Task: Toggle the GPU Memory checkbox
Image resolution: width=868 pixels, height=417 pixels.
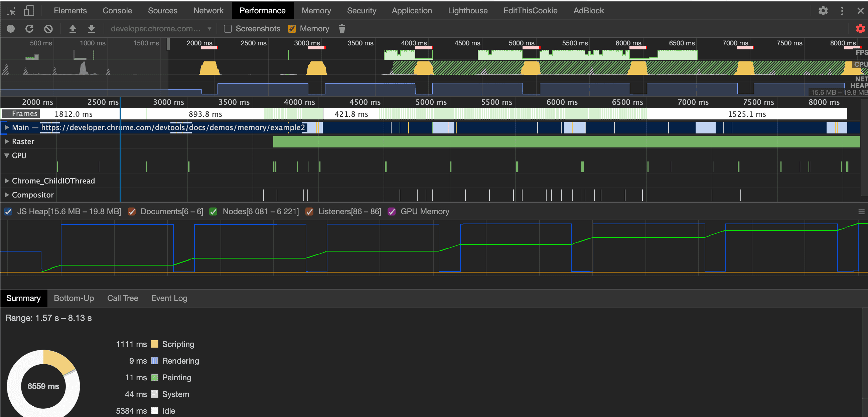Action: [391, 212]
